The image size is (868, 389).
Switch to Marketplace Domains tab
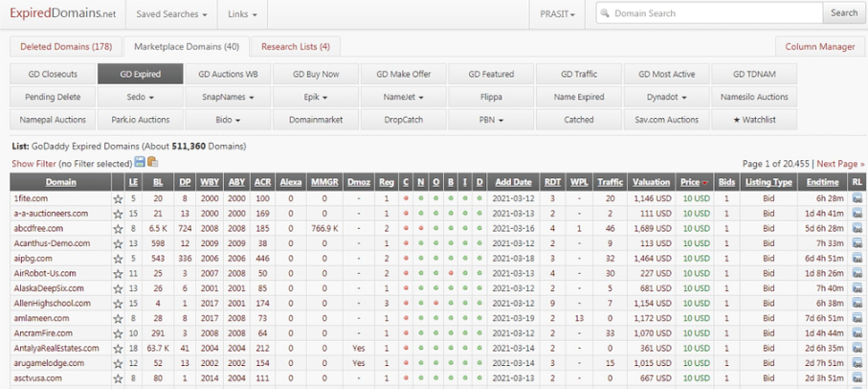click(x=187, y=47)
